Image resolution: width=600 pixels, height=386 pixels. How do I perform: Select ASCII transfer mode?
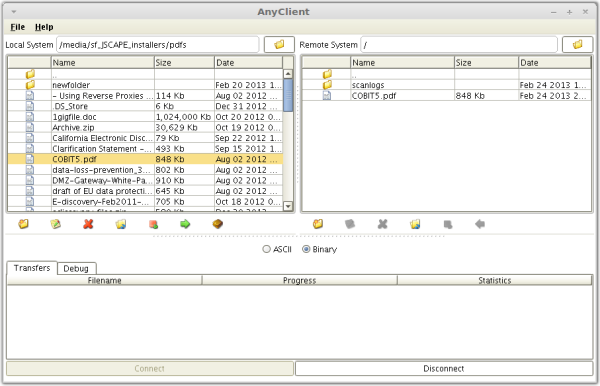tap(266, 249)
